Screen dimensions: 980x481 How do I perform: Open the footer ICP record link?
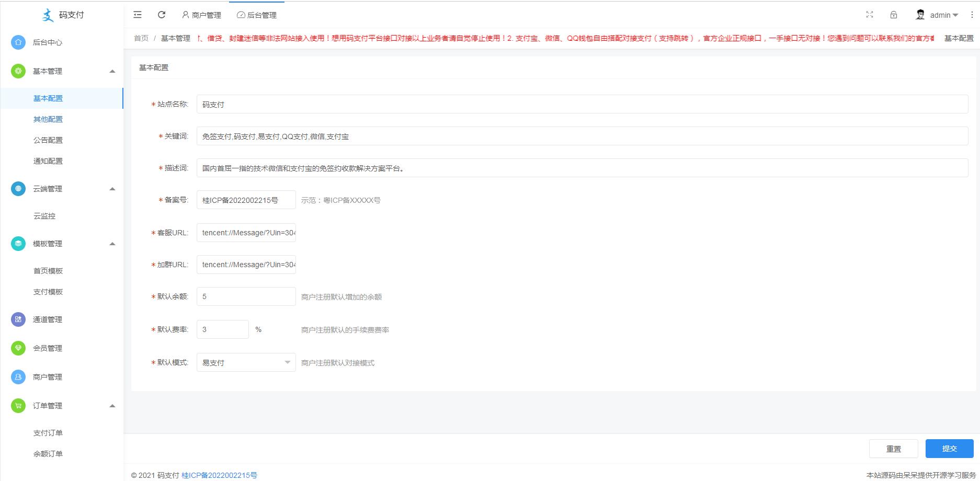coord(219,475)
